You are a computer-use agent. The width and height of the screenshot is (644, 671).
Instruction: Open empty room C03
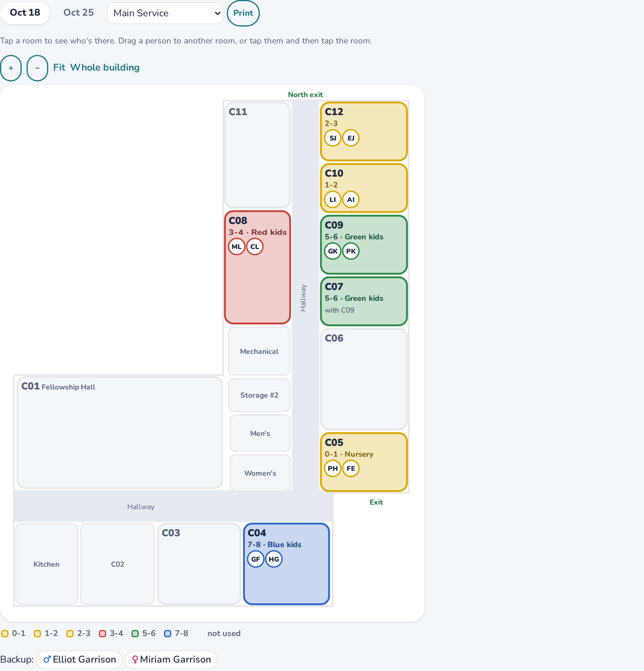(199, 564)
